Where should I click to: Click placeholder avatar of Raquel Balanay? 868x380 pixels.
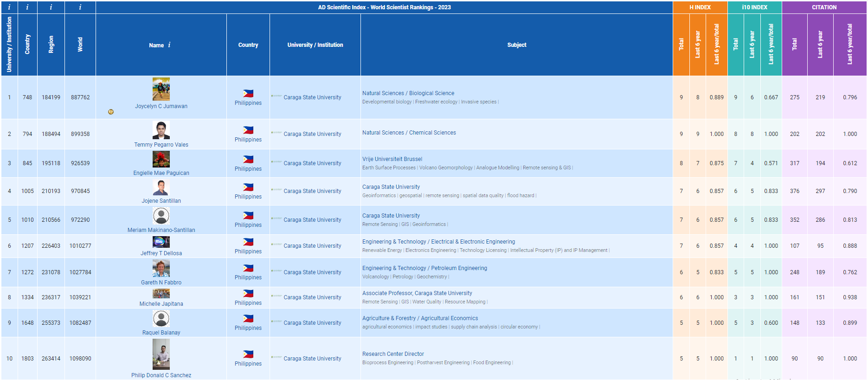(161, 319)
